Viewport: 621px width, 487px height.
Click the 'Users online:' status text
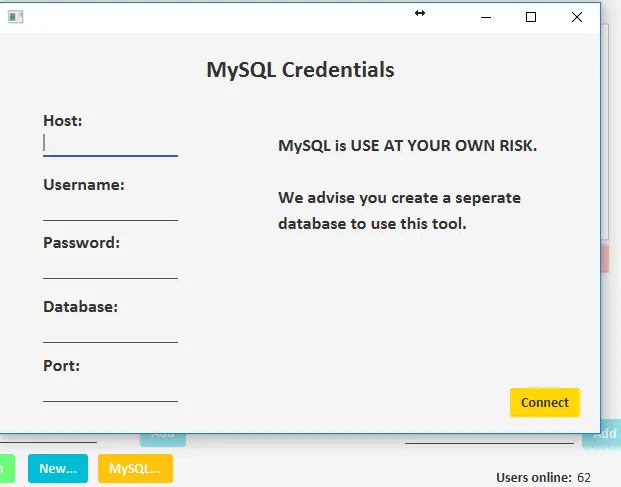[x=534, y=477]
